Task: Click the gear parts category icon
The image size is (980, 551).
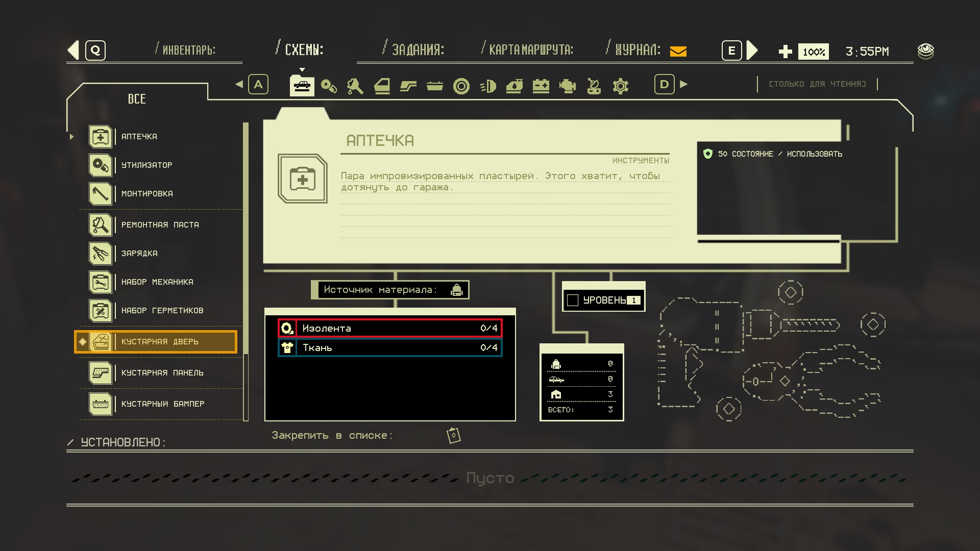Action: click(620, 86)
